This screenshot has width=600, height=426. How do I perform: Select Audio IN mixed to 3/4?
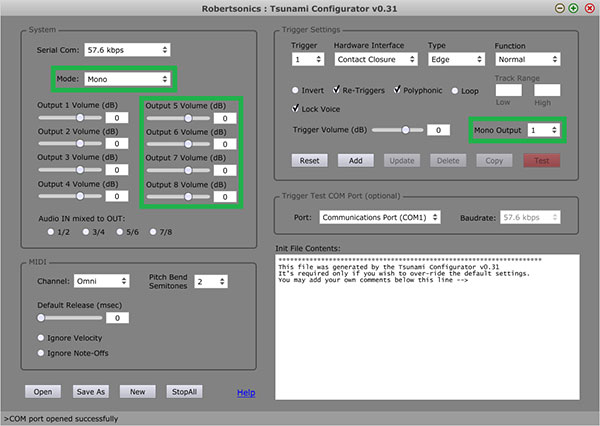[86, 232]
